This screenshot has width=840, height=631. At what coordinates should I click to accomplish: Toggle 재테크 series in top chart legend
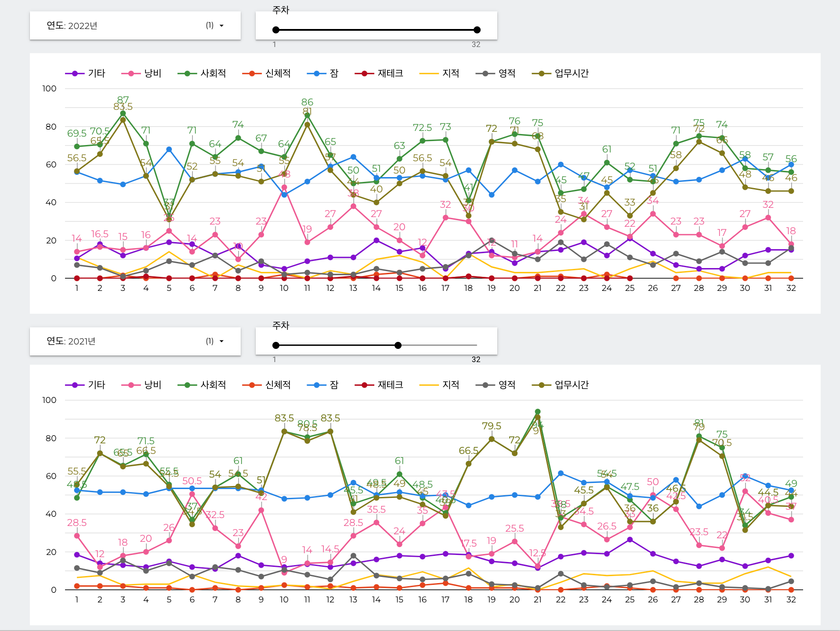tap(379, 73)
